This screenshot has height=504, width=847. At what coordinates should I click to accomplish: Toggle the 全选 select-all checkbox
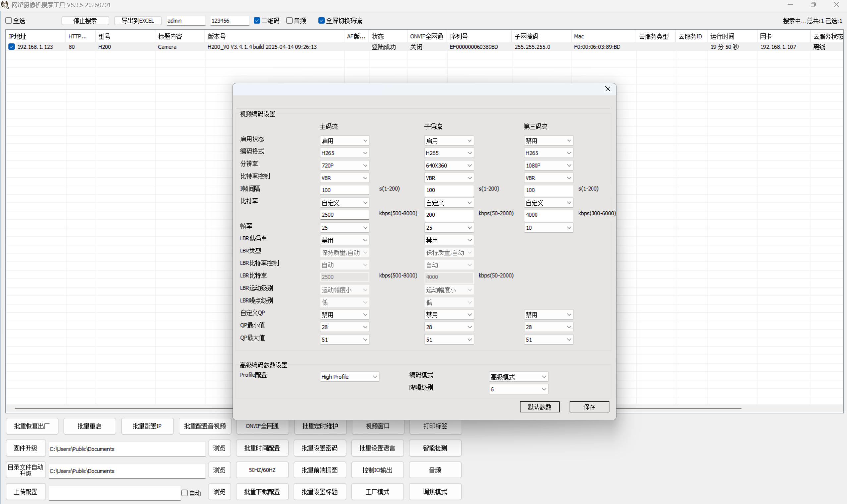pyautogui.click(x=9, y=20)
